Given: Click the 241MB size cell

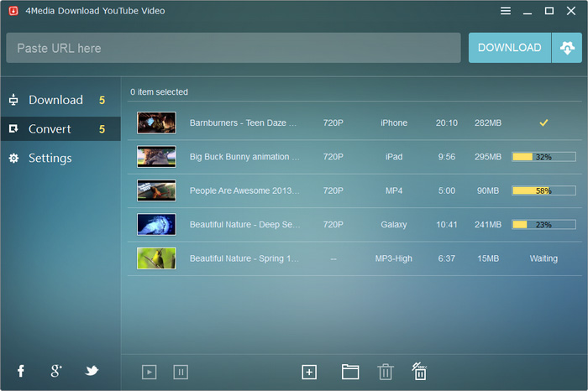Looking at the screenshot, I should coord(488,224).
